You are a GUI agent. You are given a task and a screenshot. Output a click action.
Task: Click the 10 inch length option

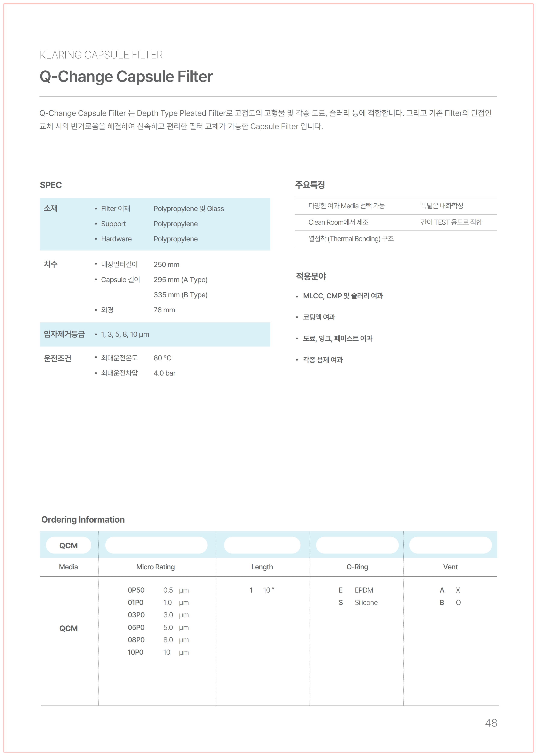pos(269,590)
